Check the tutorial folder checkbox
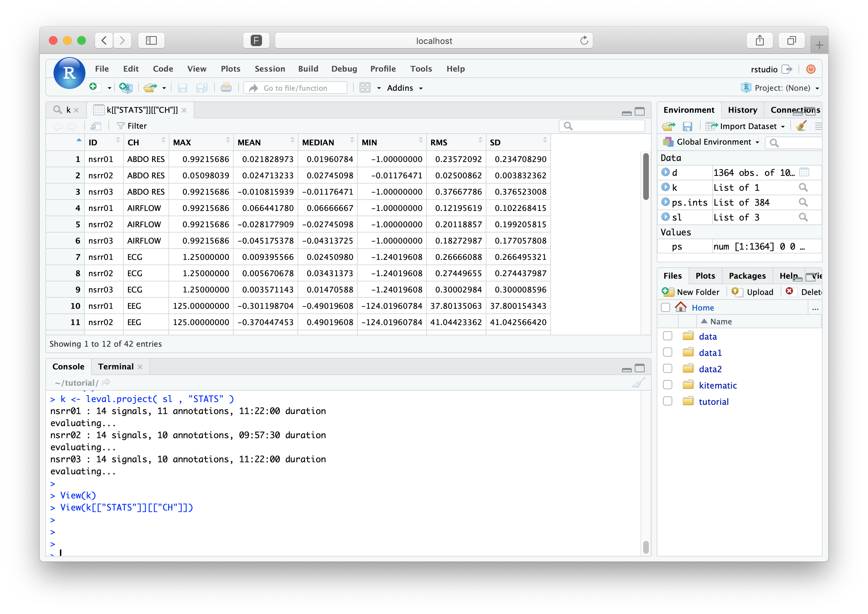This screenshot has width=868, height=614. point(668,401)
